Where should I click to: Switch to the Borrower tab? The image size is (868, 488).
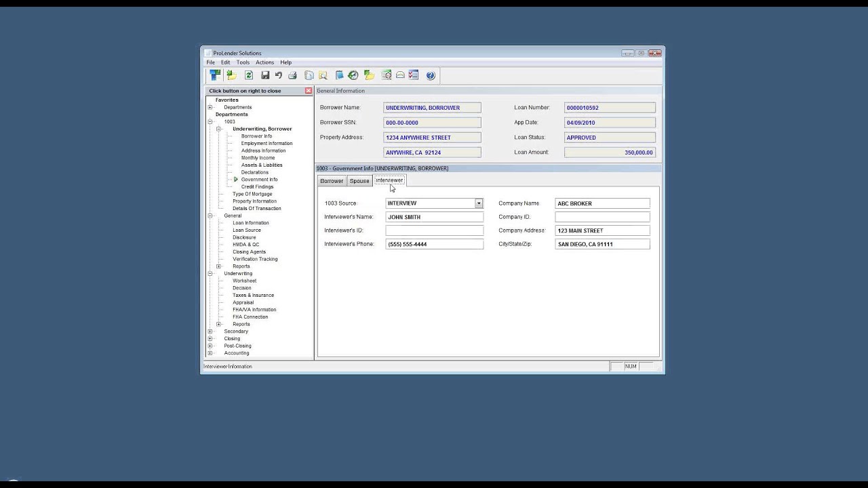[x=332, y=181]
